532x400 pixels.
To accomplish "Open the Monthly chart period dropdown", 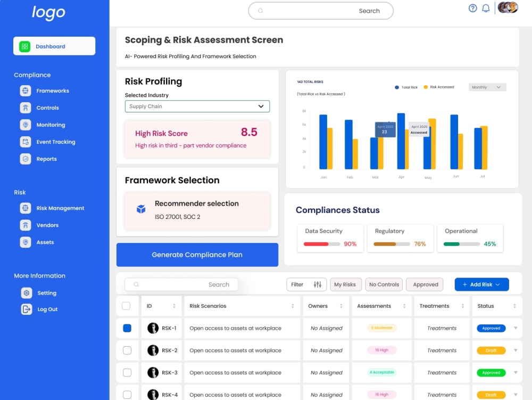I will [487, 87].
